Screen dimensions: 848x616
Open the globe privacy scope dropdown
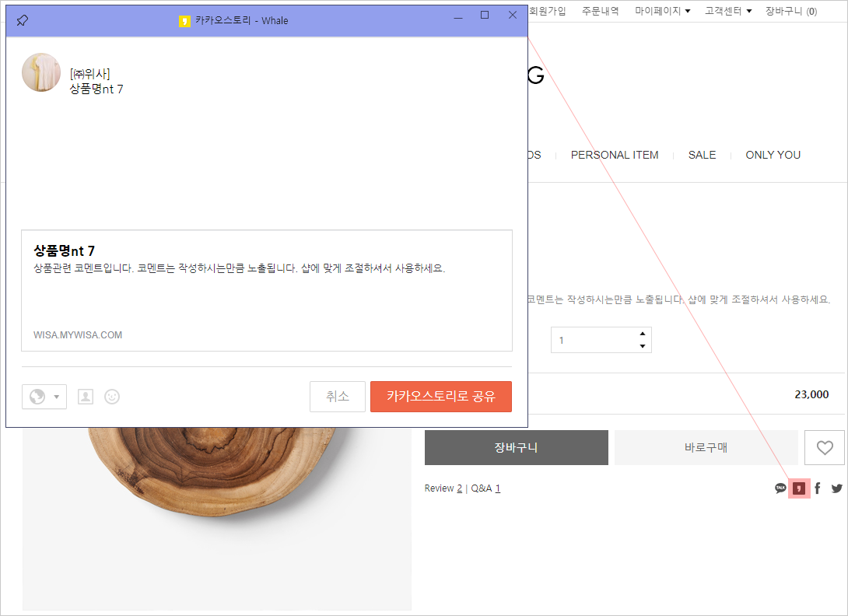coord(44,397)
